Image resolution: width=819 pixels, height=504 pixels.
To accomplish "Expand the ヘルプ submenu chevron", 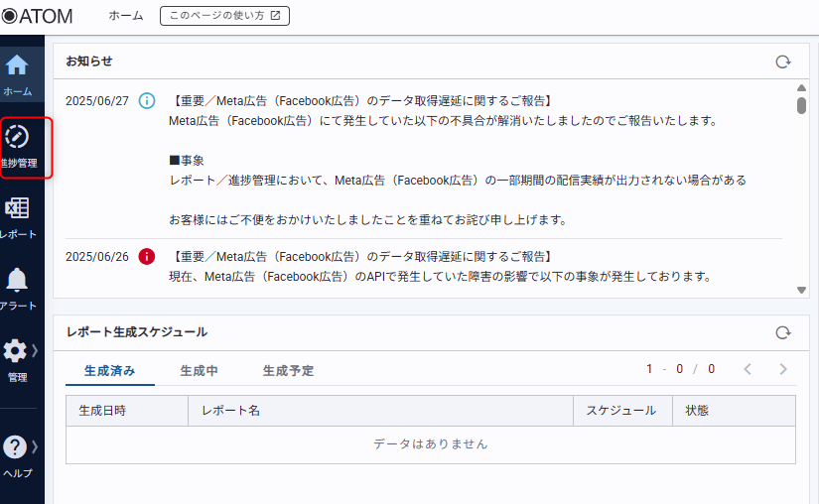I will (x=35, y=446).
